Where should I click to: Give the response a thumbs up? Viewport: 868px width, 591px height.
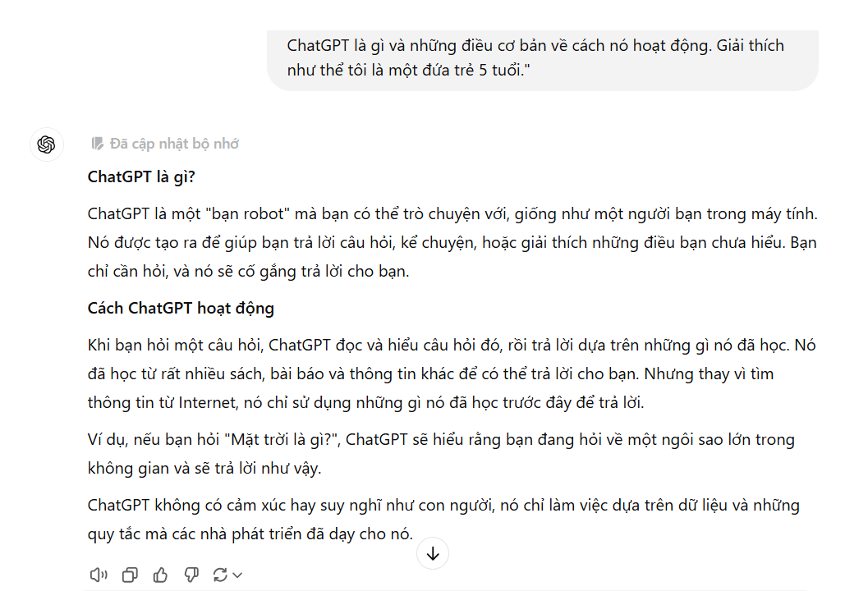coord(160,575)
